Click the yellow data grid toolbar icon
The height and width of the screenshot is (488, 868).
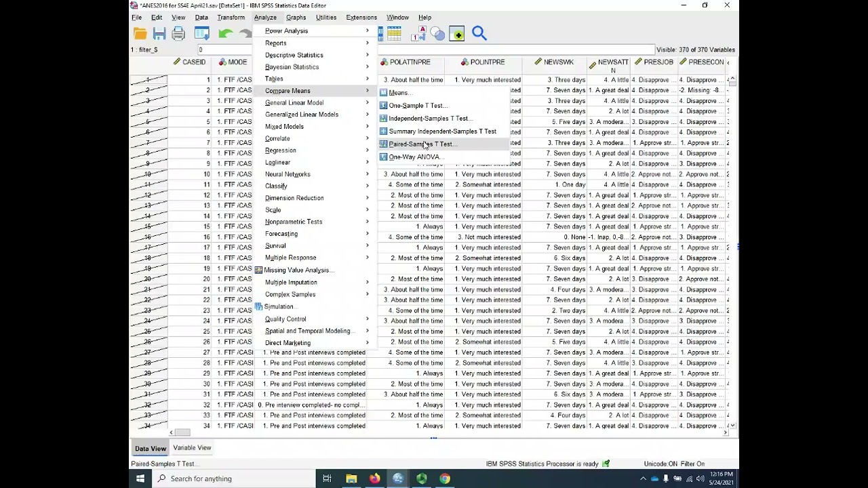(x=394, y=33)
